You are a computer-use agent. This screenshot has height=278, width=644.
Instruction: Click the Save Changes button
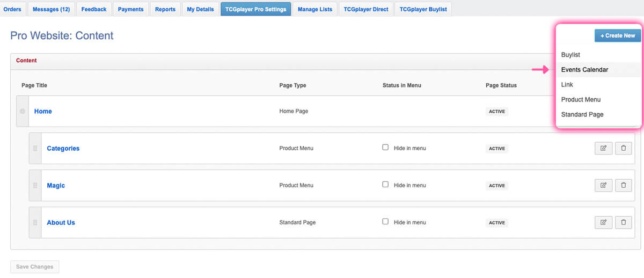(x=34, y=267)
